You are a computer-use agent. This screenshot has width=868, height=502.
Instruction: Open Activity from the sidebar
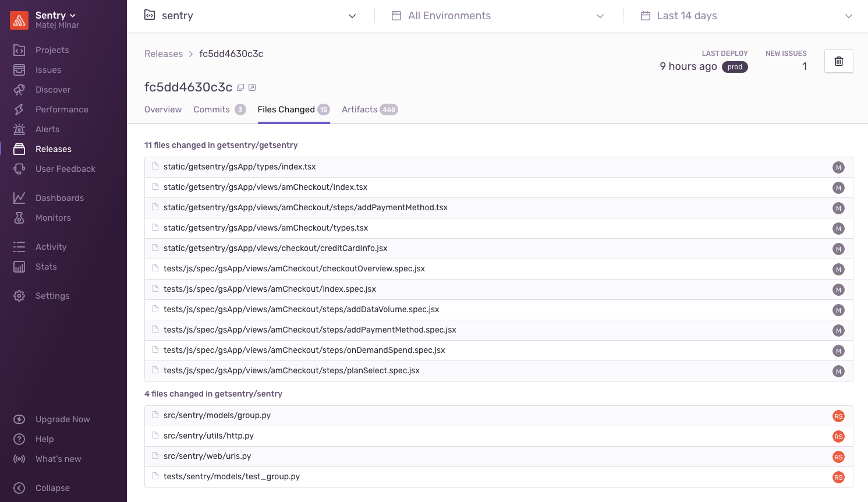51,247
